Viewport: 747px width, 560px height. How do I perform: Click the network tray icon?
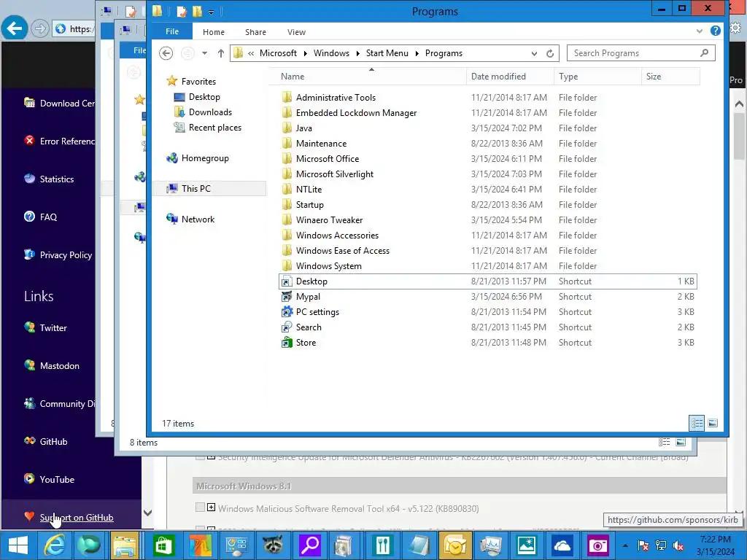coord(661,545)
